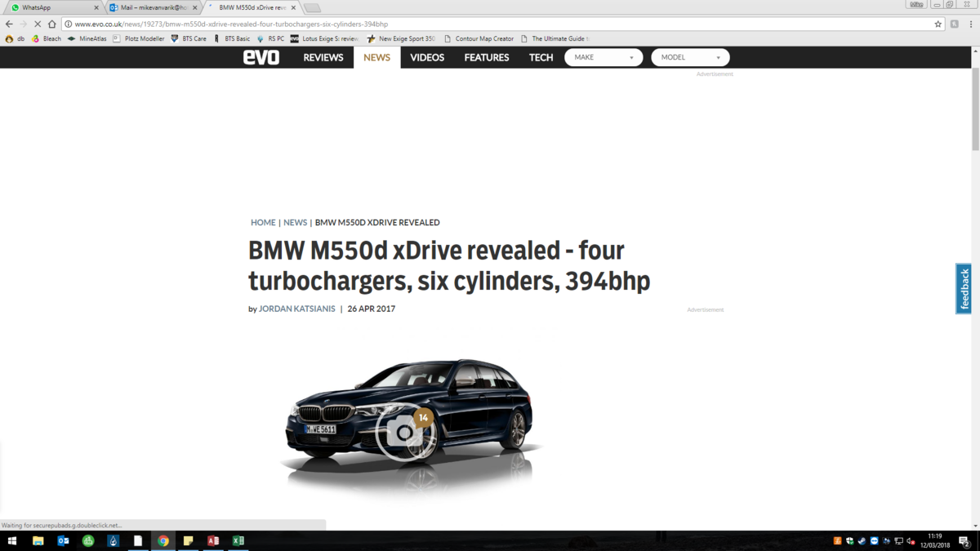Open the green circular taskbar app

[88, 541]
